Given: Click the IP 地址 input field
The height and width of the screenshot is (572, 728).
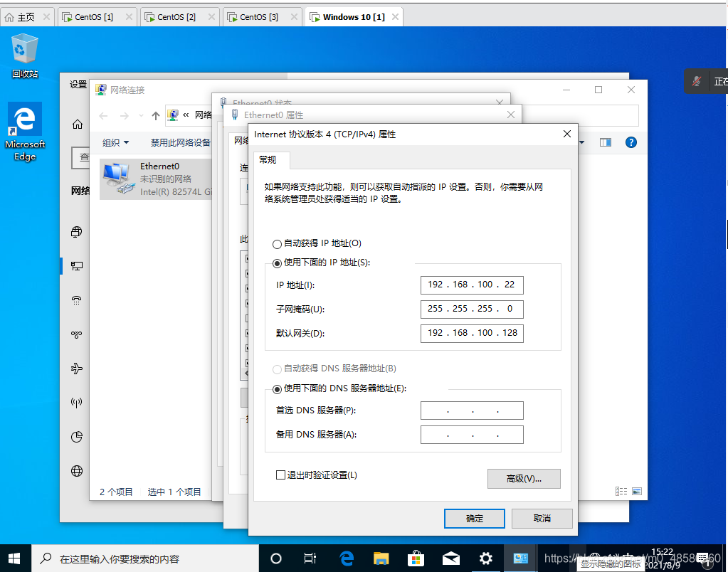Looking at the screenshot, I should (x=472, y=285).
